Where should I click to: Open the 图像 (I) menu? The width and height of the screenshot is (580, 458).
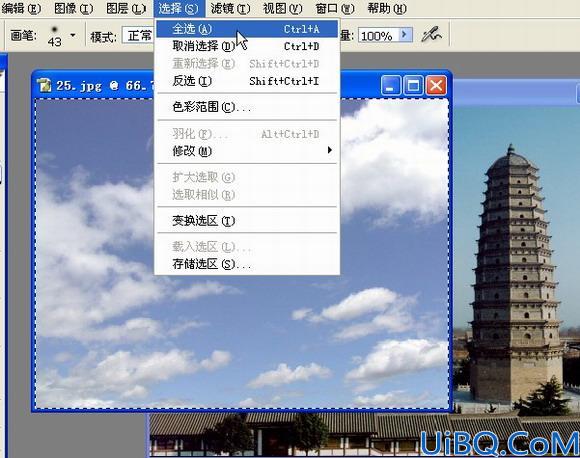pos(73,8)
